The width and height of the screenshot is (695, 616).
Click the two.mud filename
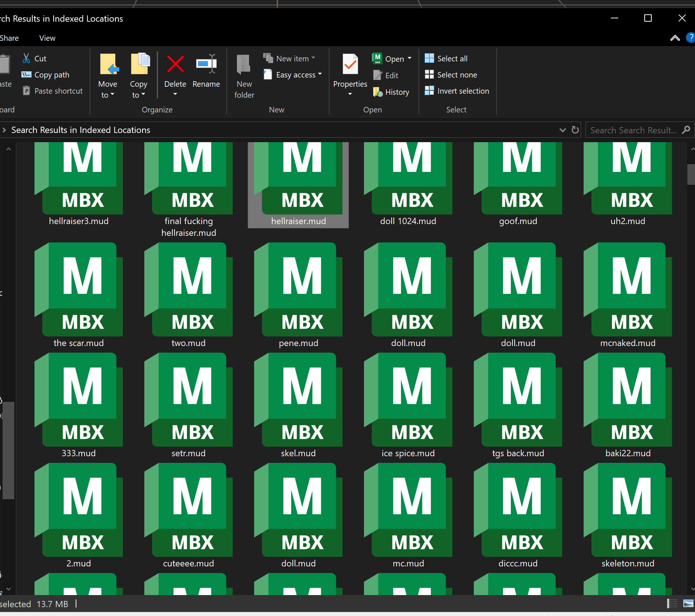point(188,343)
